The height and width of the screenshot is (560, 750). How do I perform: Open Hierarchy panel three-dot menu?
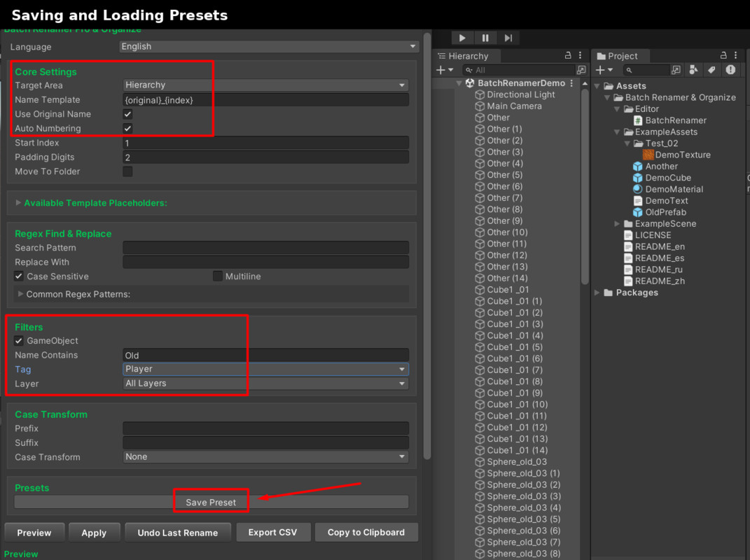pyautogui.click(x=581, y=55)
